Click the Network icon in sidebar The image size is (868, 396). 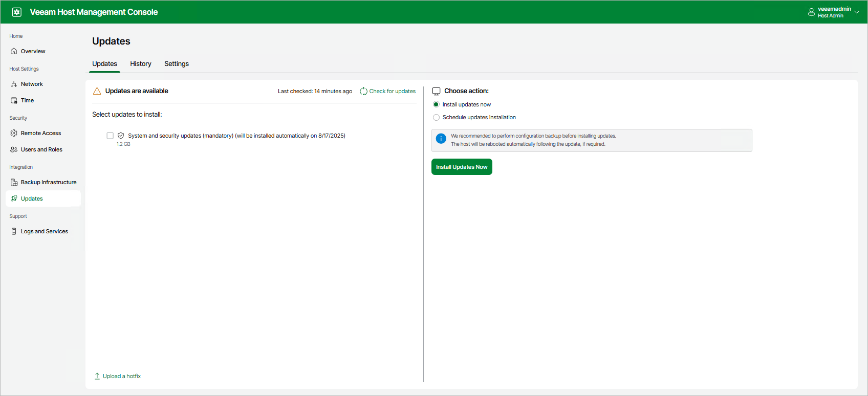tap(14, 84)
